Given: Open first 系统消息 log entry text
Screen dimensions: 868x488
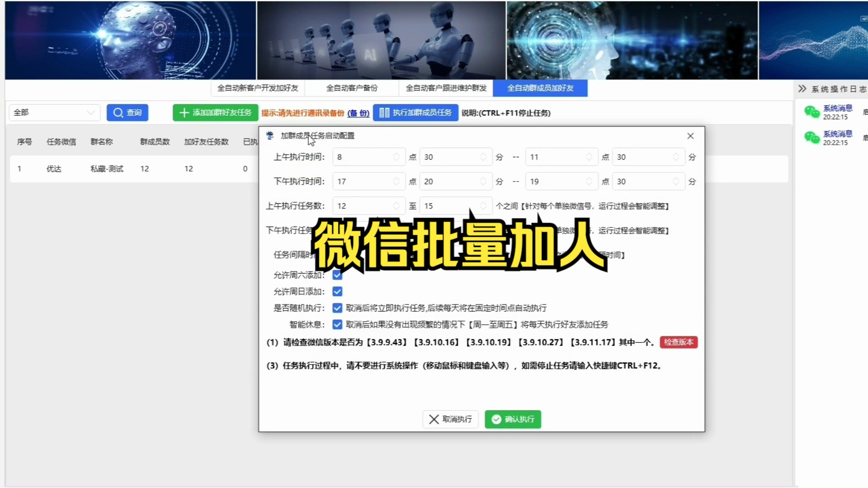Looking at the screenshot, I should (838, 108).
